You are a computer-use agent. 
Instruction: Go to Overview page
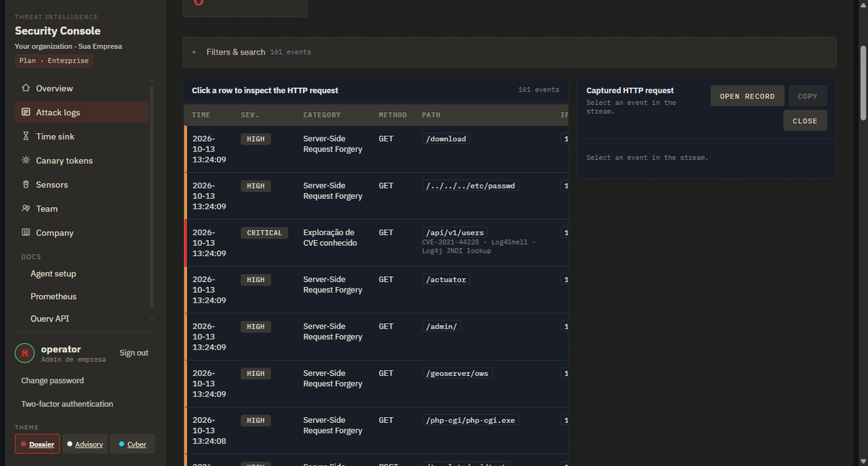coord(82,88)
